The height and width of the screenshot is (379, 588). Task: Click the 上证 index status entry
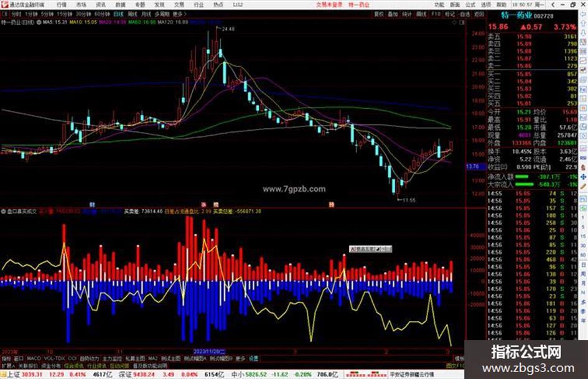tap(60, 375)
